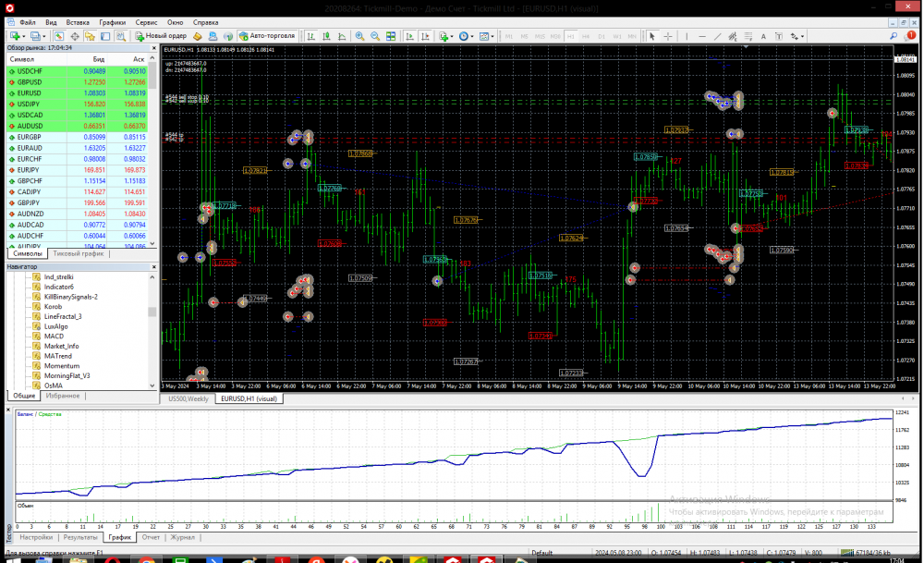Close the Strategy Tester panel
The height and width of the screenshot is (563, 924).
8,410
